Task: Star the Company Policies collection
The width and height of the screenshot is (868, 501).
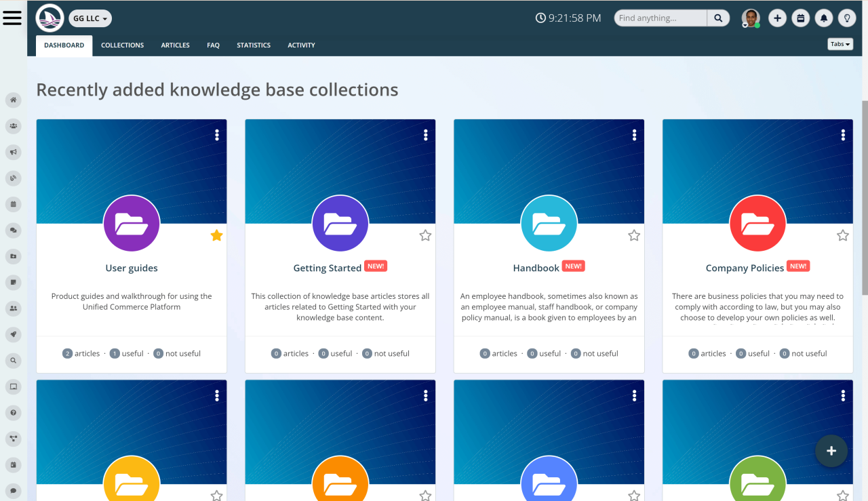Action: [x=843, y=235]
